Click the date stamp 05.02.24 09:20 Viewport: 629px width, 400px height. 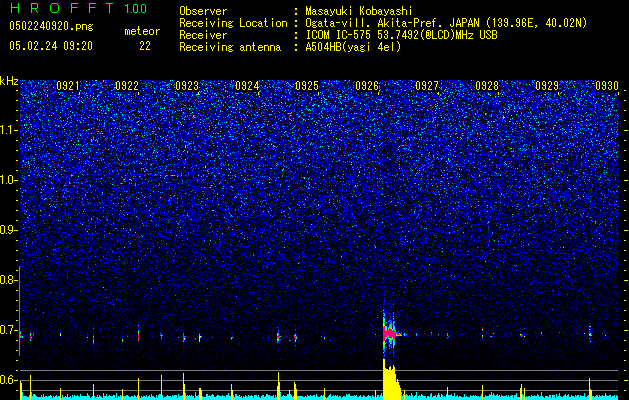(x=51, y=46)
